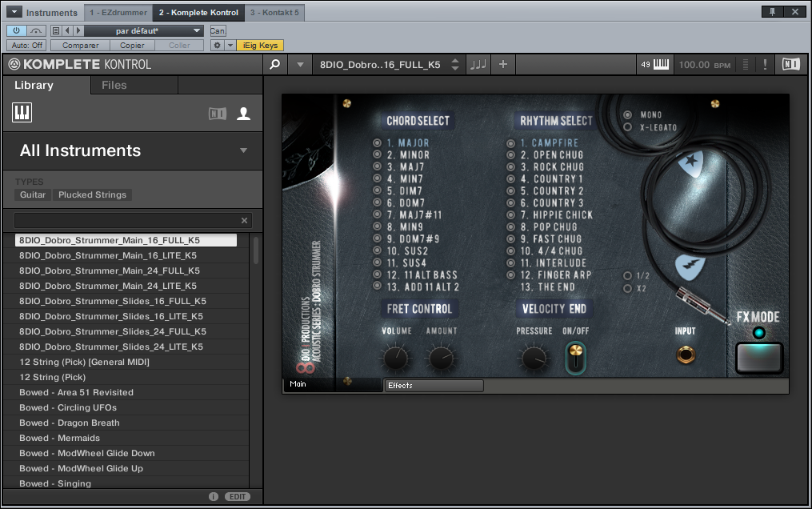The width and height of the screenshot is (812, 509).
Task: Open the All Instruments dropdown
Action: (133, 150)
